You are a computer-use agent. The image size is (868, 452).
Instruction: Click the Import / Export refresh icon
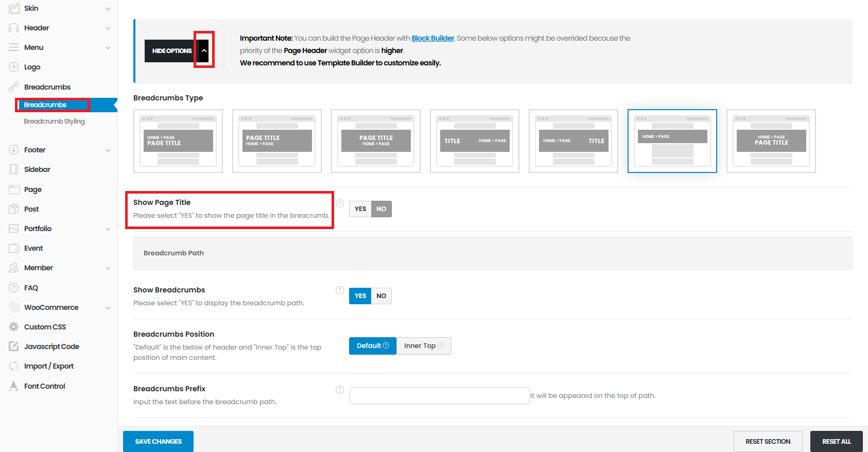tap(14, 366)
